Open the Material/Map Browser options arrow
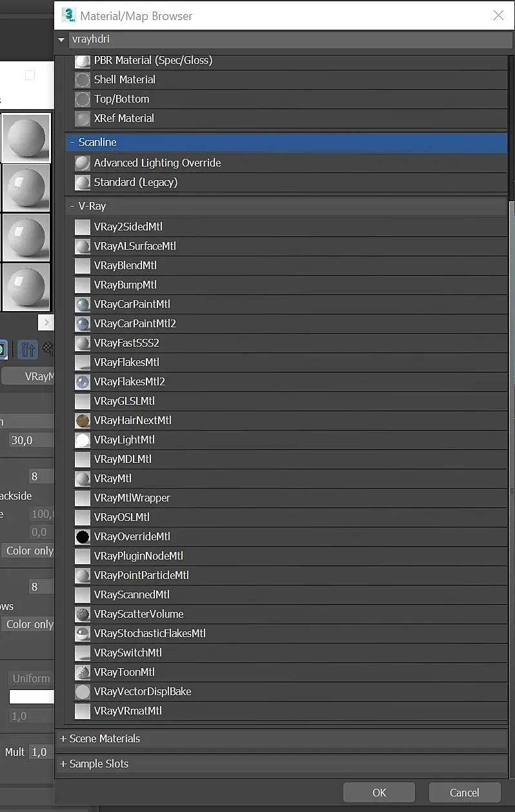515x812 pixels. pyautogui.click(x=61, y=40)
